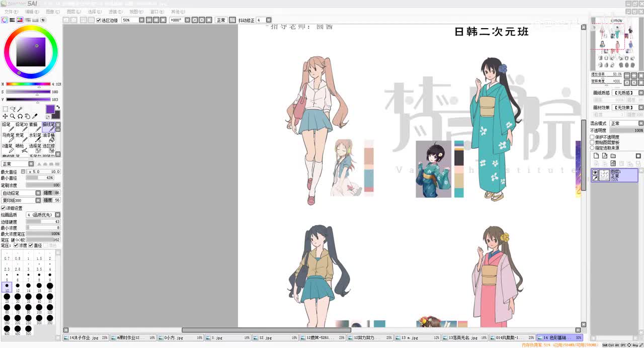Open the 自动铅笔 brush shape dropdown
The height and width of the screenshot is (348, 644).
coord(38,193)
